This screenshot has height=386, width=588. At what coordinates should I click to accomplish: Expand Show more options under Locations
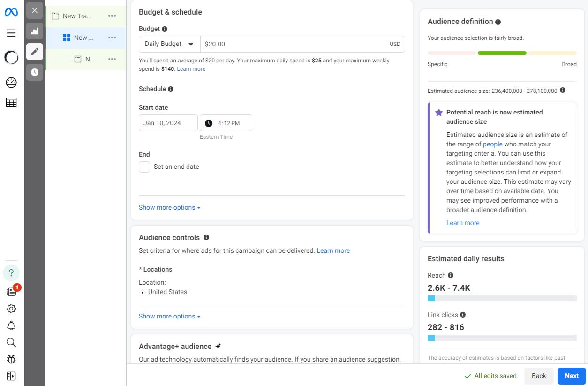point(169,317)
